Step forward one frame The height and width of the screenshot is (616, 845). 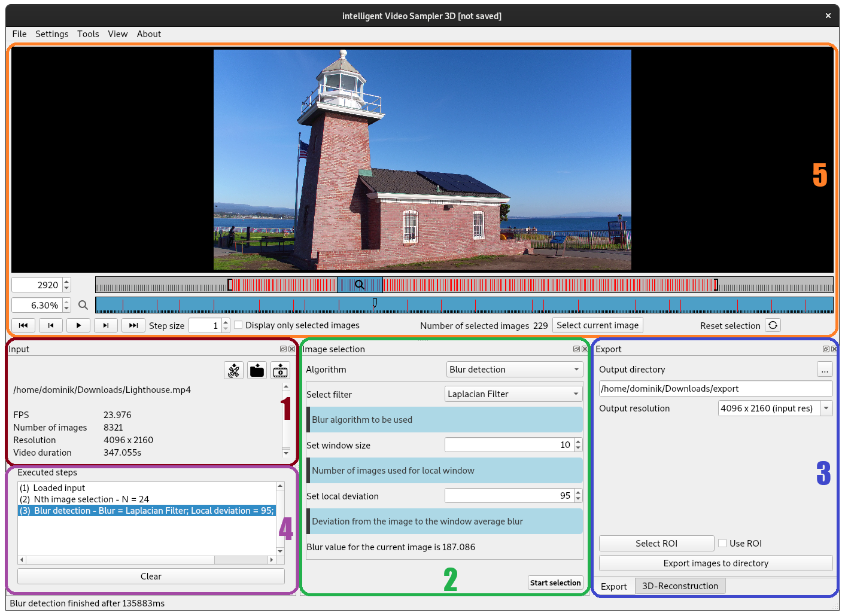(x=106, y=325)
